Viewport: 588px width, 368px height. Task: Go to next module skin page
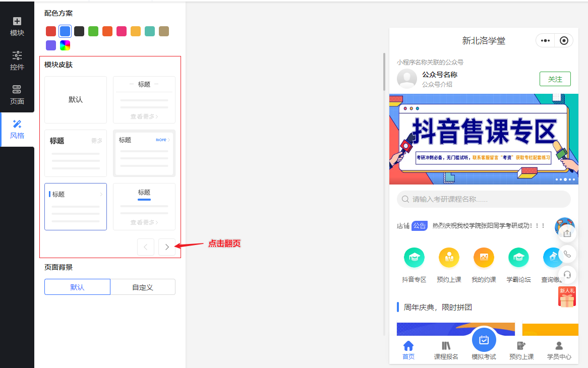[167, 247]
